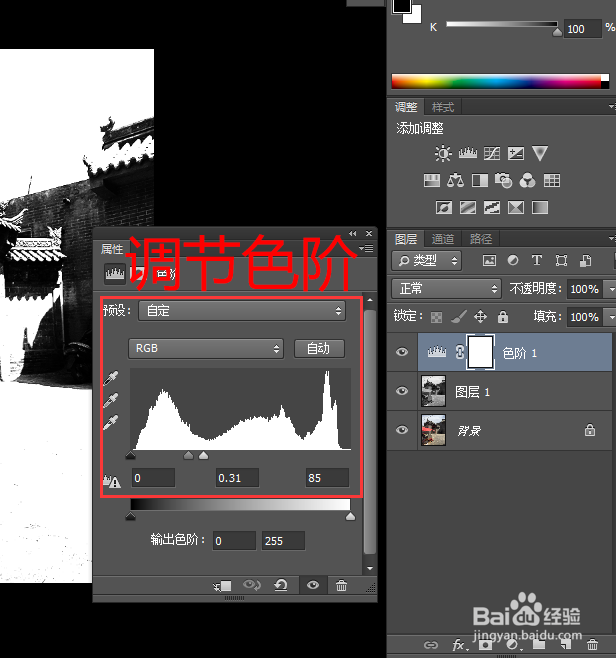Open the 正常 blend mode dropdown
The width and height of the screenshot is (616, 658).
point(446,289)
